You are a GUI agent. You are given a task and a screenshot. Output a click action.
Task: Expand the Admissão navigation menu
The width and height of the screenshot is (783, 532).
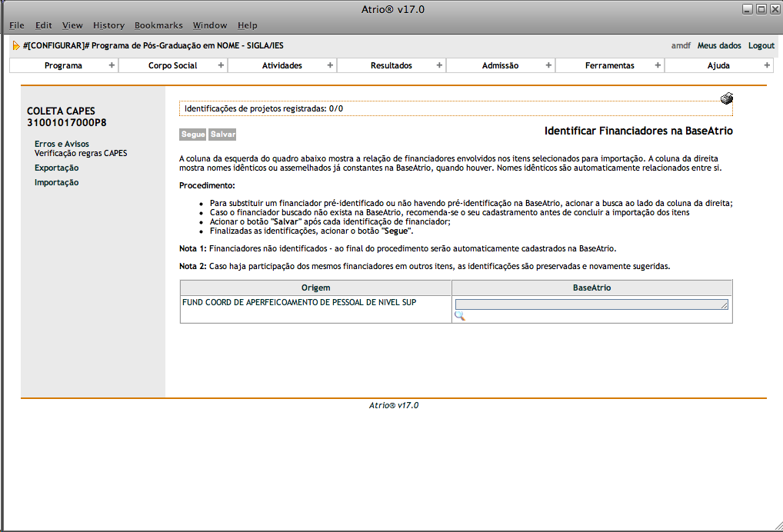point(500,65)
